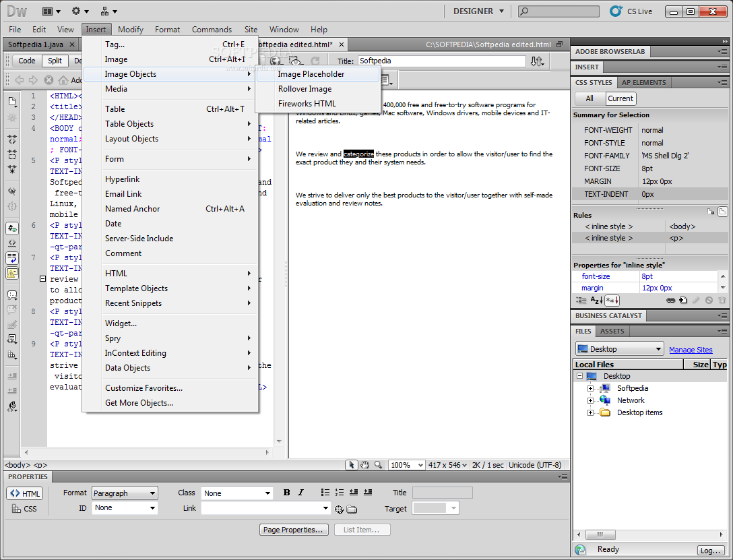733x560 pixels.
Task: Choose Rollover Image from submenu
Action: click(x=318, y=89)
